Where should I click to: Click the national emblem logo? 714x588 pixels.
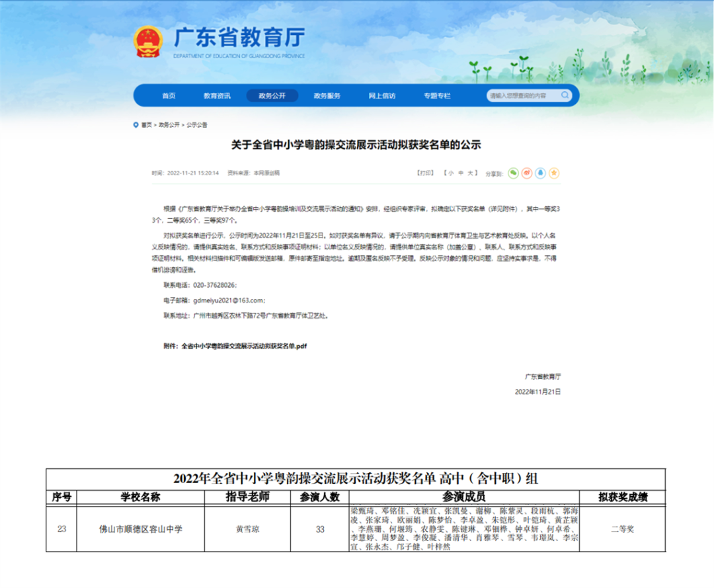[x=147, y=42]
